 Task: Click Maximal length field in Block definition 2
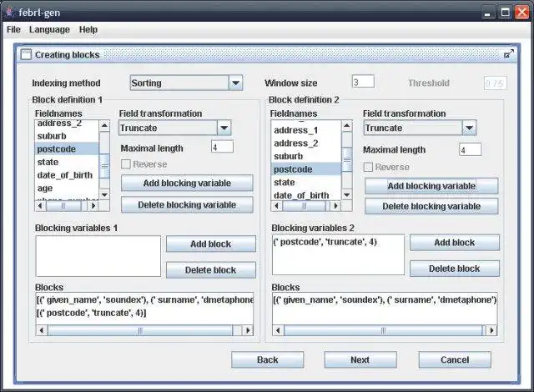coord(470,149)
